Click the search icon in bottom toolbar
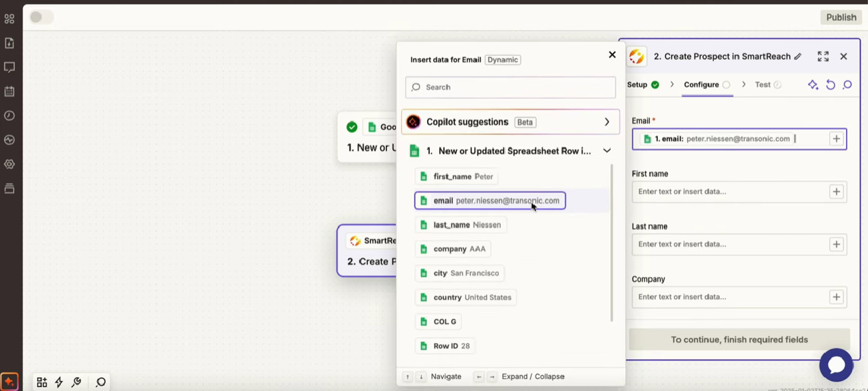Screen dimensions: 868x391 (x=101, y=382)
